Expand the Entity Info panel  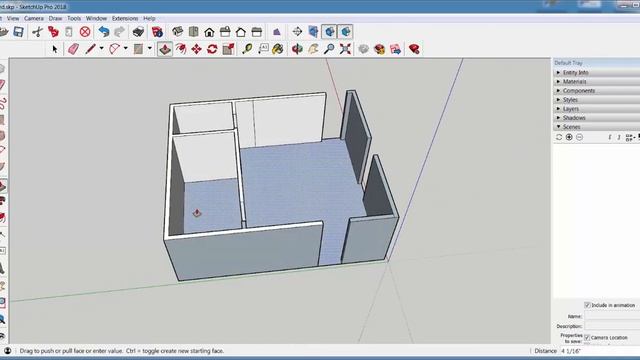click(x=597, y=72)
